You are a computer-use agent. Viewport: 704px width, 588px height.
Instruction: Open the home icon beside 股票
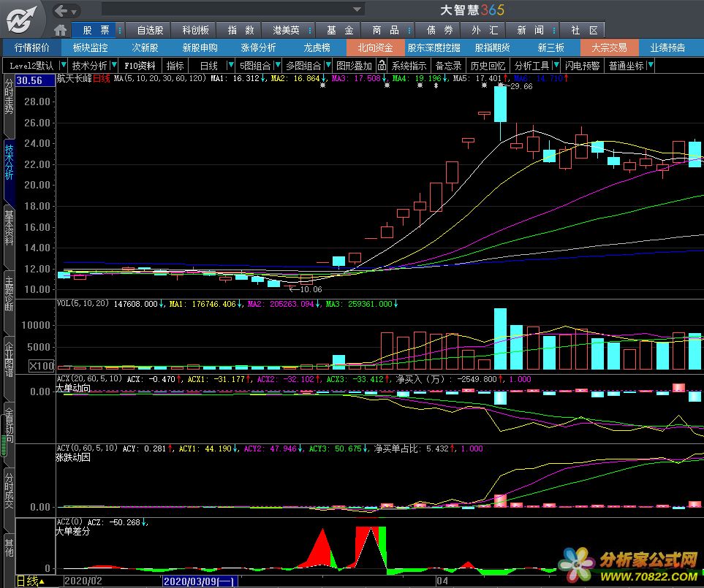coord(60,30)
